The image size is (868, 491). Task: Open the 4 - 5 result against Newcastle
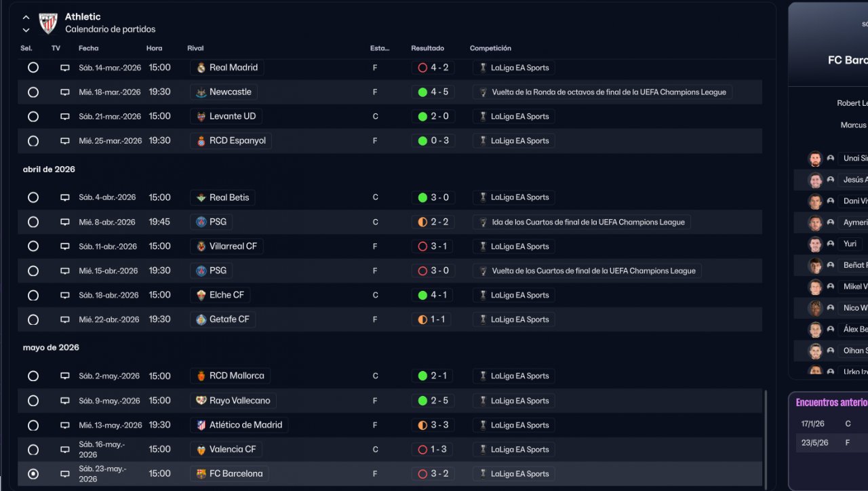[433, 92]
